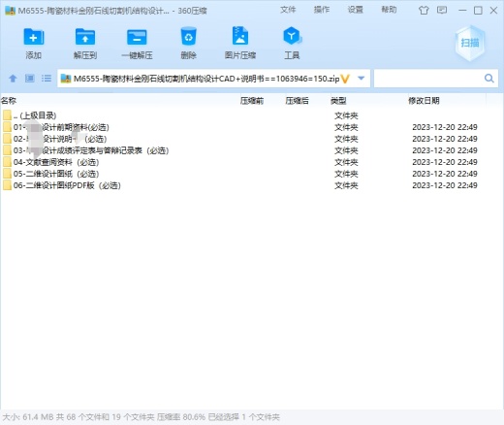Open the 文件 (File) menu
Viewport: 504px width, 425px height.
click(x=288, y=10)
